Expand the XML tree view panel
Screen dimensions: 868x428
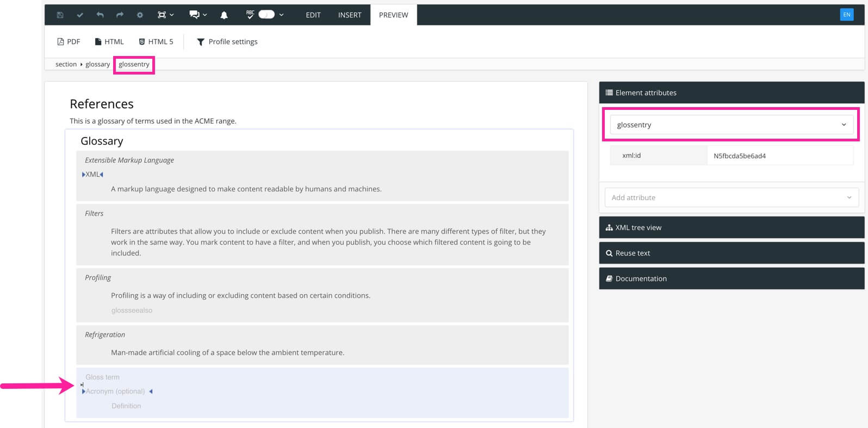pos(731,227)
